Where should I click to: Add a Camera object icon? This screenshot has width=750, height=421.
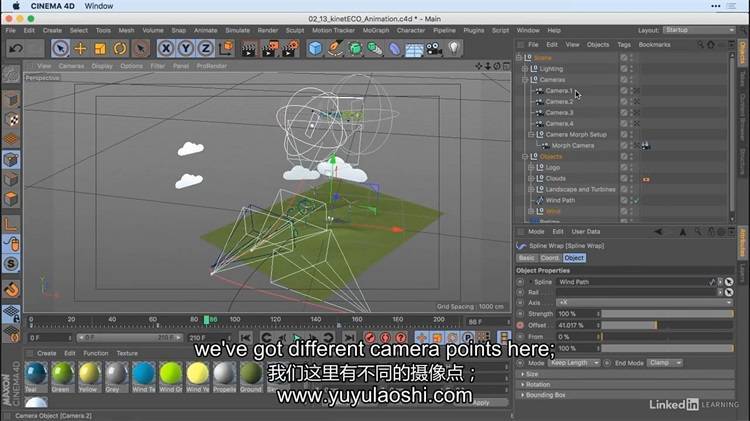click(434, 48)
